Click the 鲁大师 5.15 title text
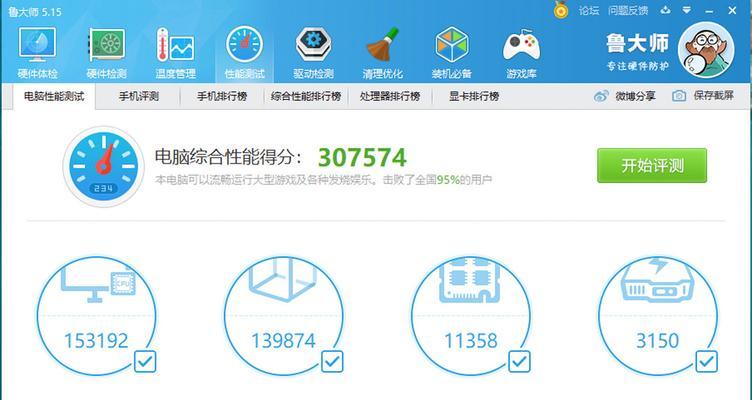 tap(35, 12)
